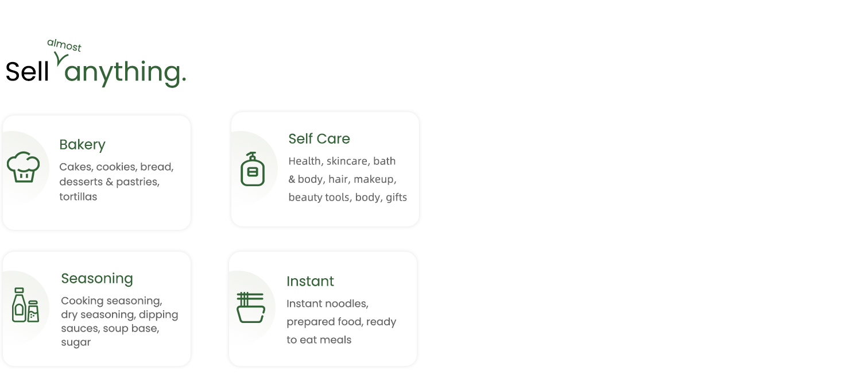868x381 pixels.
Task: Open the Bakery category heading
Action: tap(83, 144)
